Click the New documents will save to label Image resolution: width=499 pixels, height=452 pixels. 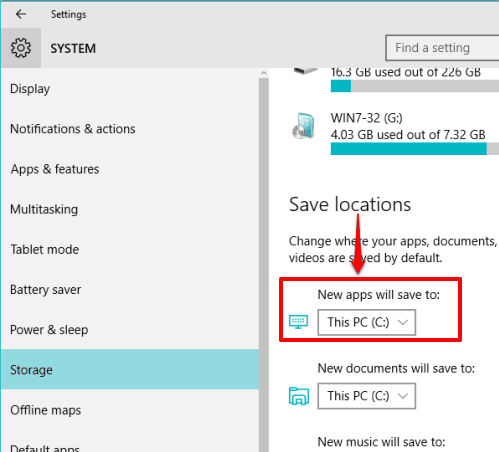(396, 368)
